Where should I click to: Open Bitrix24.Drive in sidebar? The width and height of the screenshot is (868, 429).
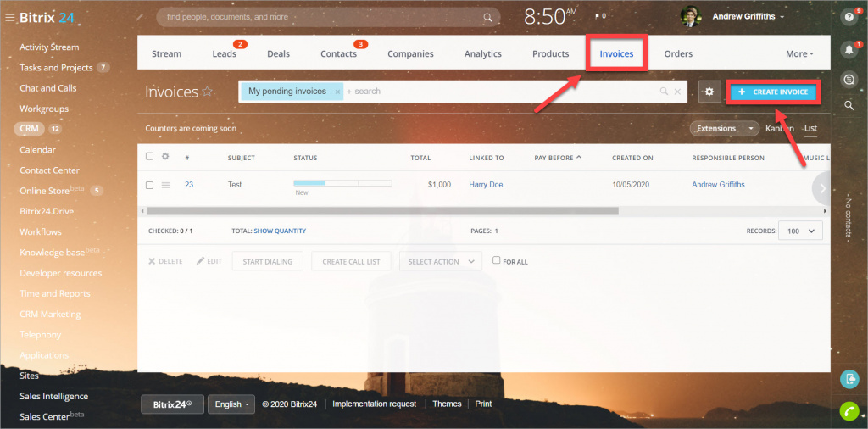tap(47, 211)
